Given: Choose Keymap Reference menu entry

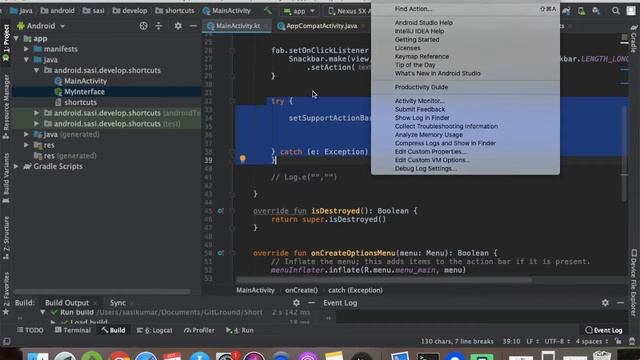Looking at the screenshot, I should pyautogui.click(x=465, y=56).
